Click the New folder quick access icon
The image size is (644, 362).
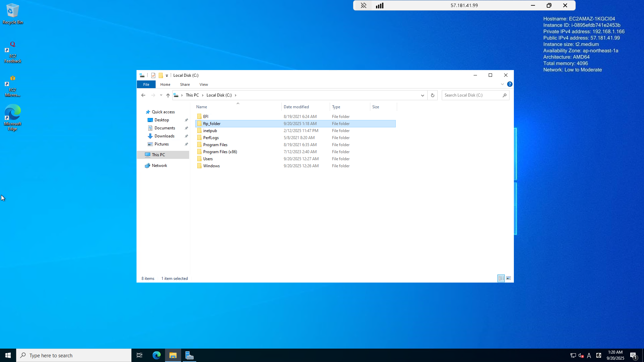[x=161, y=75]
